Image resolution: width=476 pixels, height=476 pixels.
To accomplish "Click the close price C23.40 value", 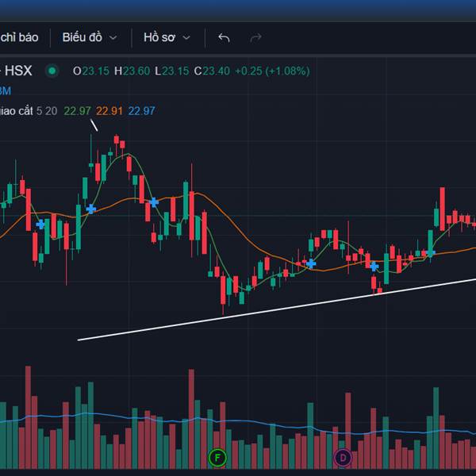I will [212, 71].
